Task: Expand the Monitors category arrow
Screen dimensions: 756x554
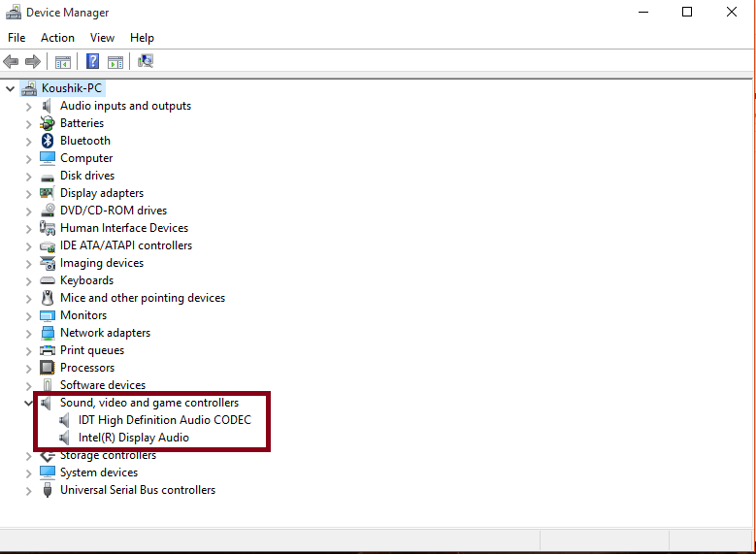Action: tap(28, 316)
